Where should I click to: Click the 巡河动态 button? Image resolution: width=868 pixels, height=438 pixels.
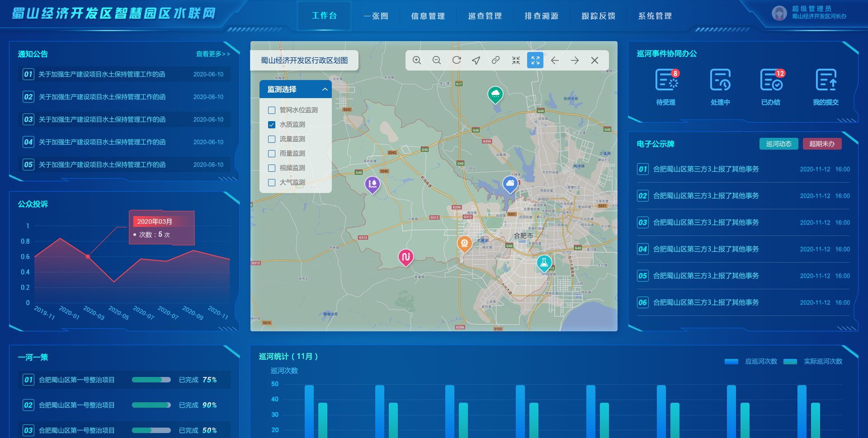pos(778,144)
